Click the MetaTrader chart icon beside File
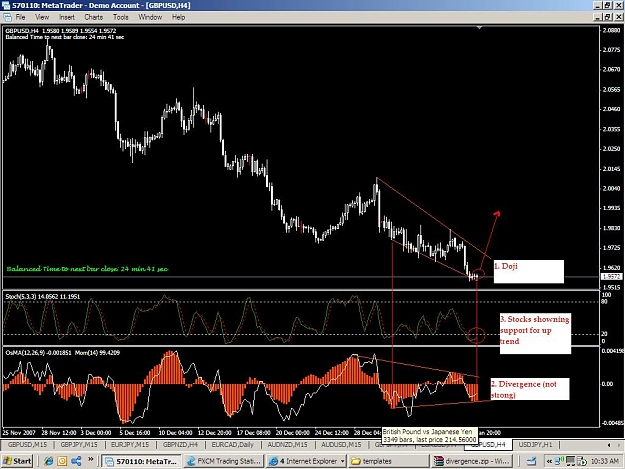Screen dimensions: 625x469 click(7, 17)
